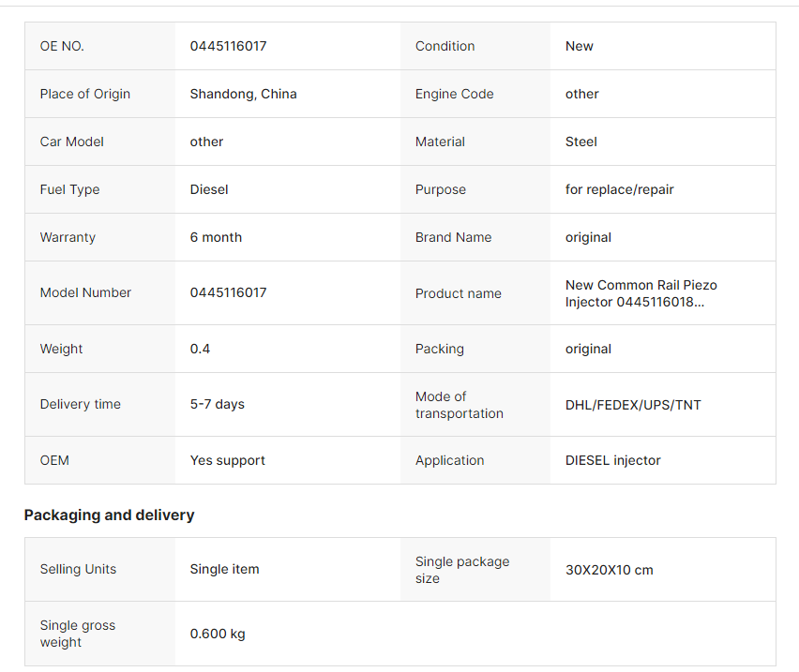The height and width of the screenshot is (672, 799).
Task: Select the Place of Origin label
Action: click(x=85, y=94)
